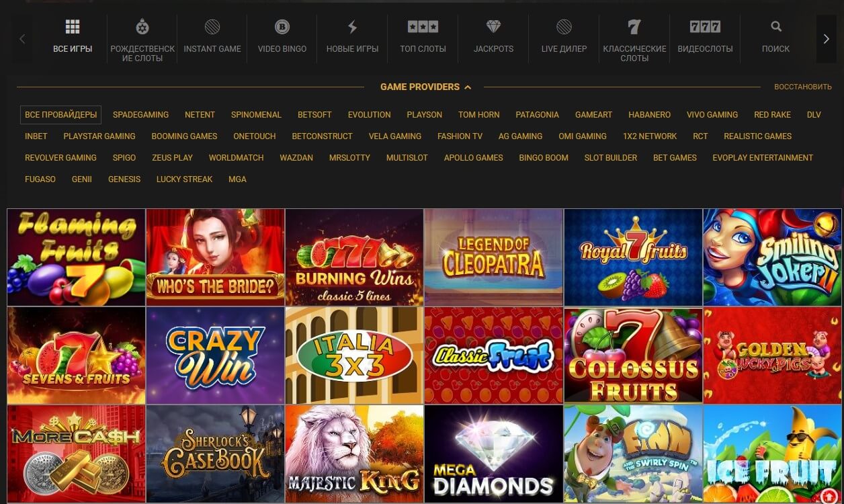Filter games by WAZDAN provider
This screenshot has height=504, width=844.
tap(296, 158)
